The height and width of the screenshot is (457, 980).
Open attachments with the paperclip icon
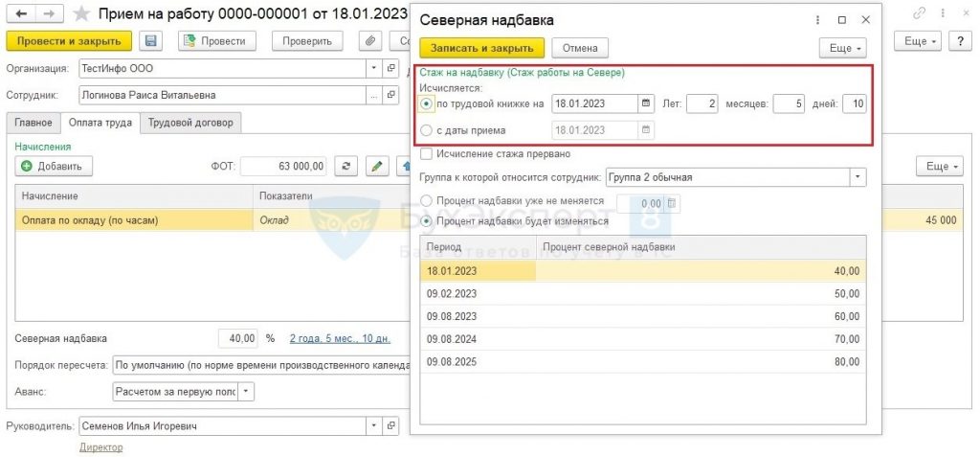tap(370, 41)
